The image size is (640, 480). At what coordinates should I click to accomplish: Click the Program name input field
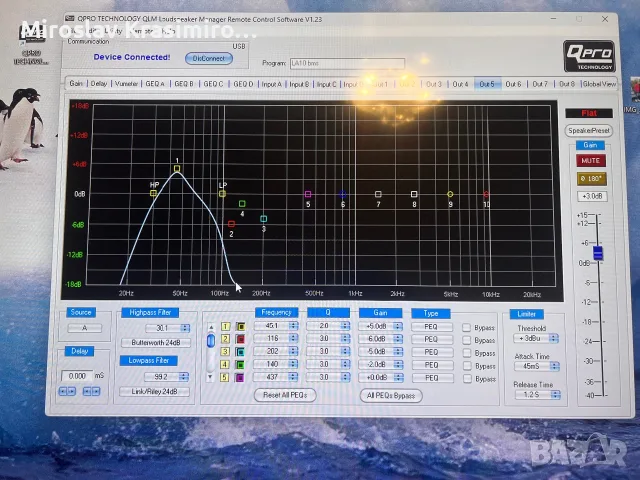point(347,63)
